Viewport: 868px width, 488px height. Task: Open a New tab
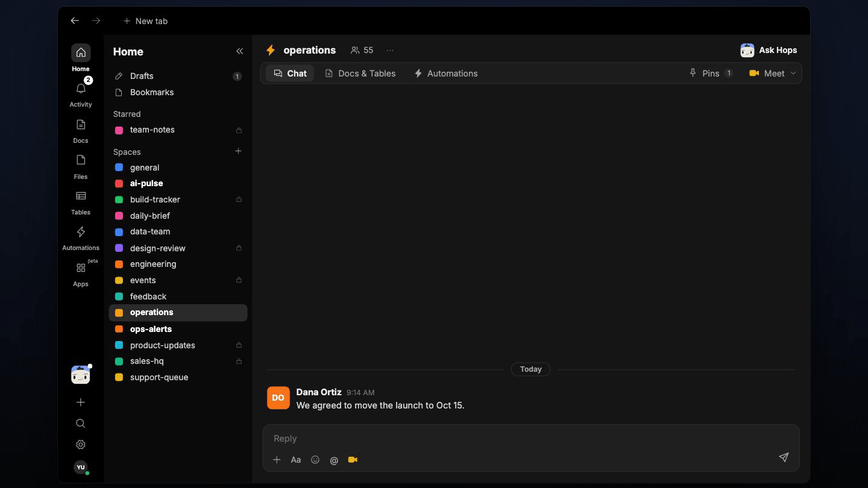pos(145,21)
